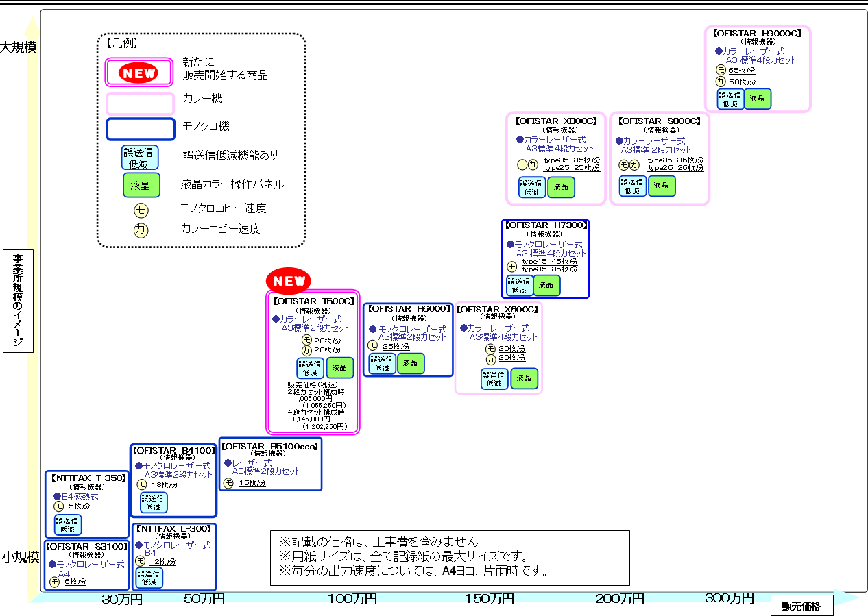Click the 誤送信低減機能あり legend description
The image size is (868, 616).
pos(231,156)
